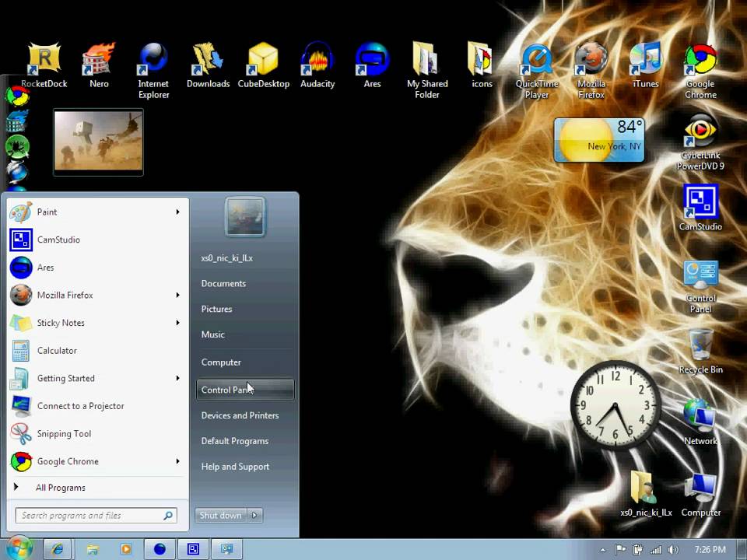747x560 pixels.
Task: Expand Mozilla Firefox jump list arrow
Action: pos(177,296)
